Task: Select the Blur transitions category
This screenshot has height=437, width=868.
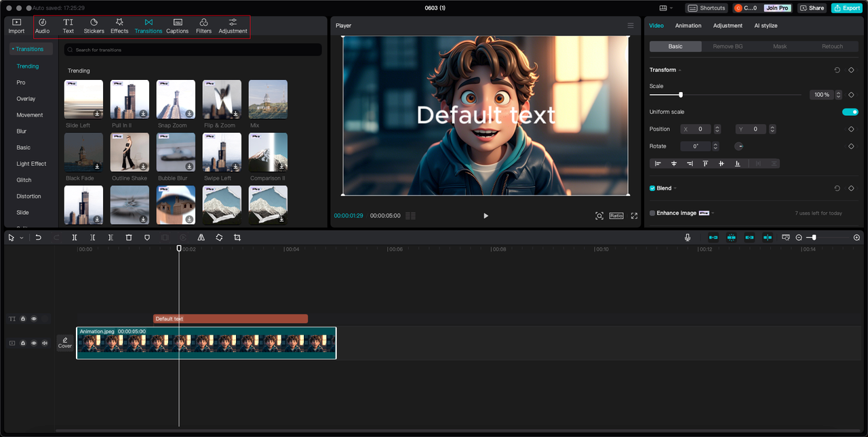Action: pyautogui.click(x=22, y=131)
